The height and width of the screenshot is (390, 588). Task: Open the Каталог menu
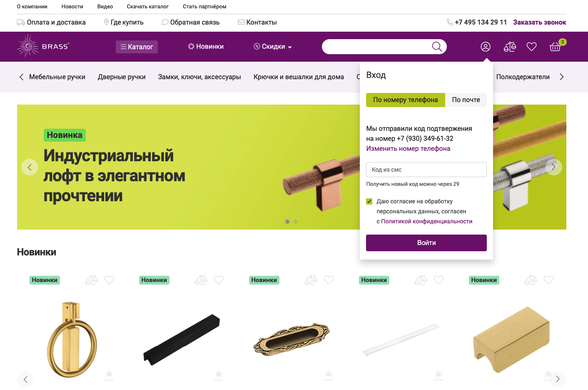137,47
